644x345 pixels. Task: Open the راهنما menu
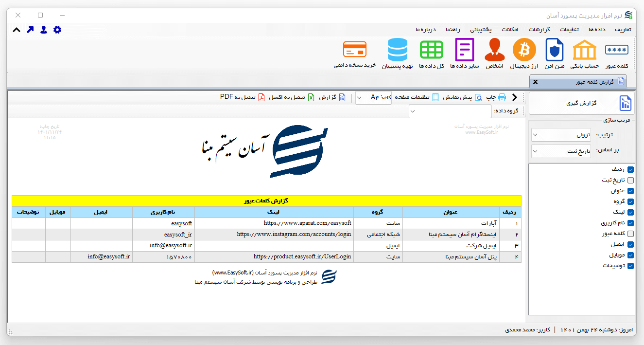pyautogui.click(x=453, y=29)
